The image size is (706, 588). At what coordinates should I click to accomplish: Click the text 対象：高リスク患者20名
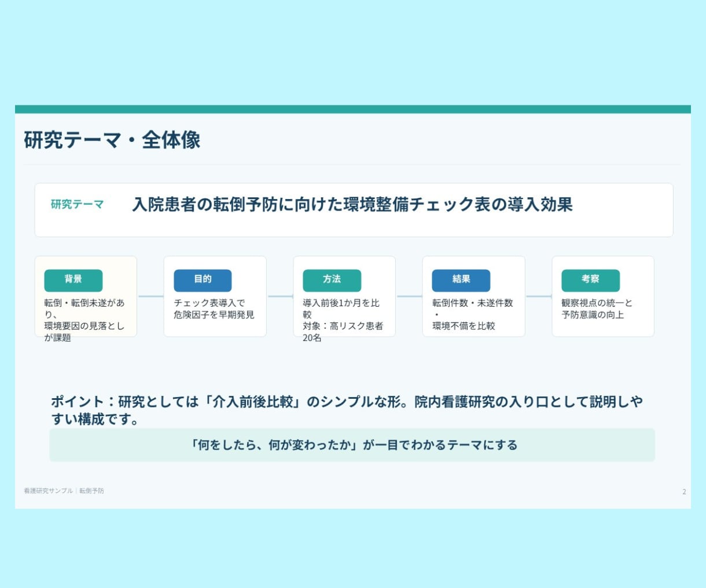tap(343, 332)
